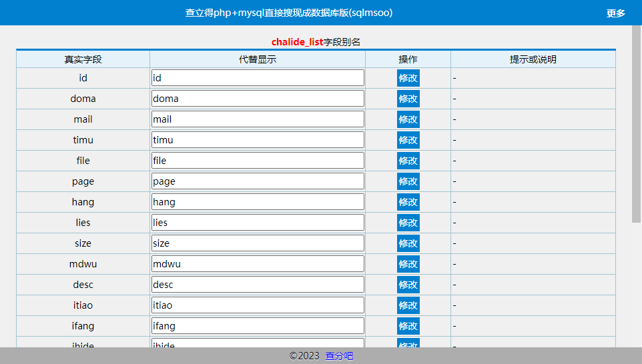The height and width of the screenshot is (364, 642).
Task: Click 修改 button for mail field
Action: 408,119
